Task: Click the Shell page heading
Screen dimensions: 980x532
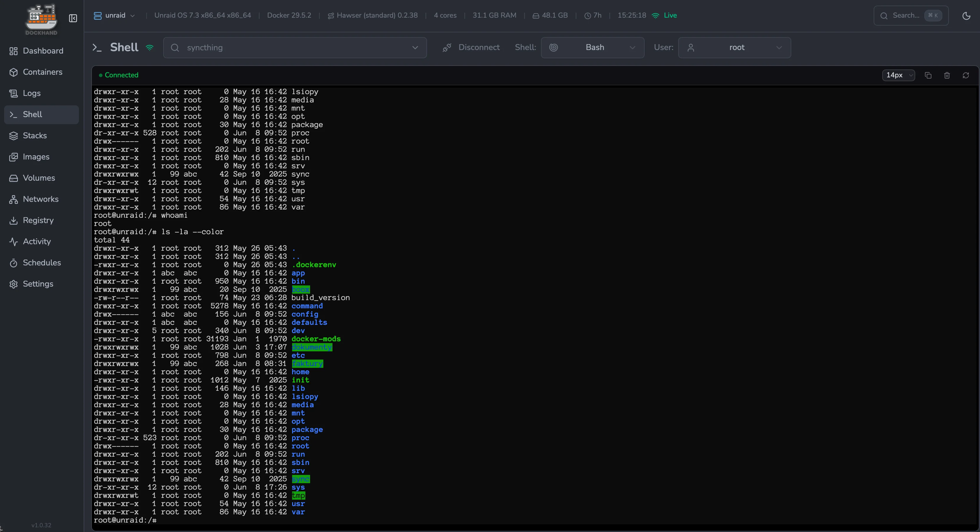Action: coord(124,48)
